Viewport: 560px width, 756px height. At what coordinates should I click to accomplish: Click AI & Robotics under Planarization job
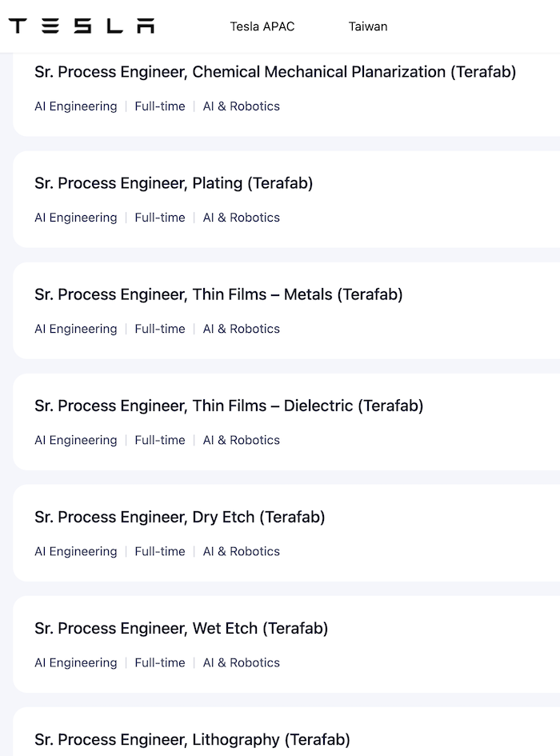(242, 106)
